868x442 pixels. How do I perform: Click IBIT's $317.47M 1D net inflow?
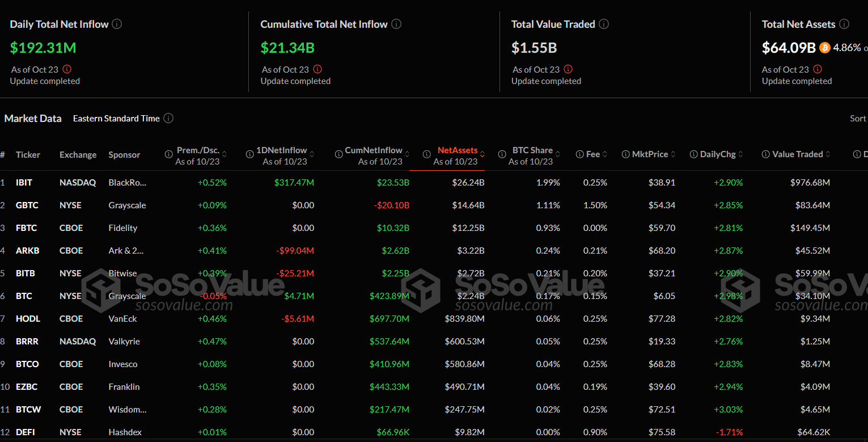294,183
